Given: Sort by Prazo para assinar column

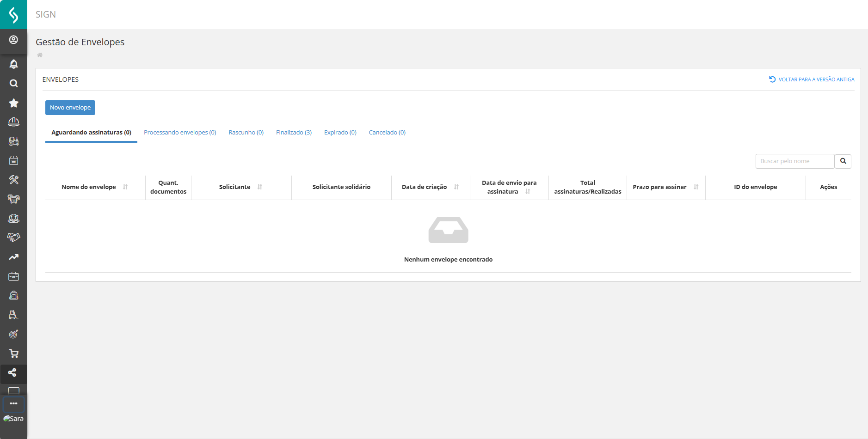Looking at the screenshot, I should (x=696, y=187).
